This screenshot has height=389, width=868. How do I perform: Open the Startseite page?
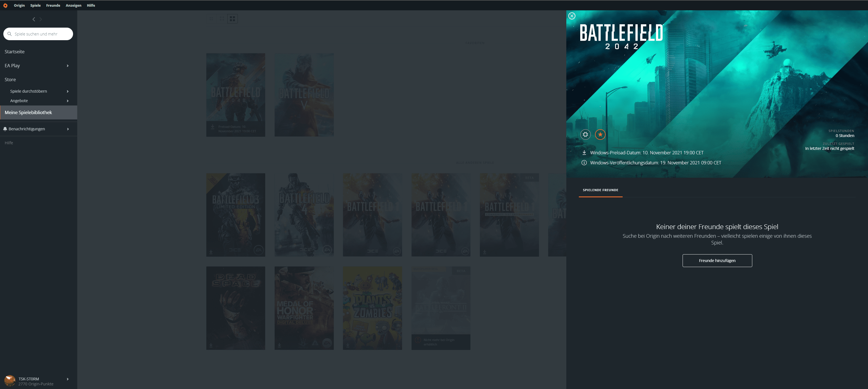(x=14, y=52)
